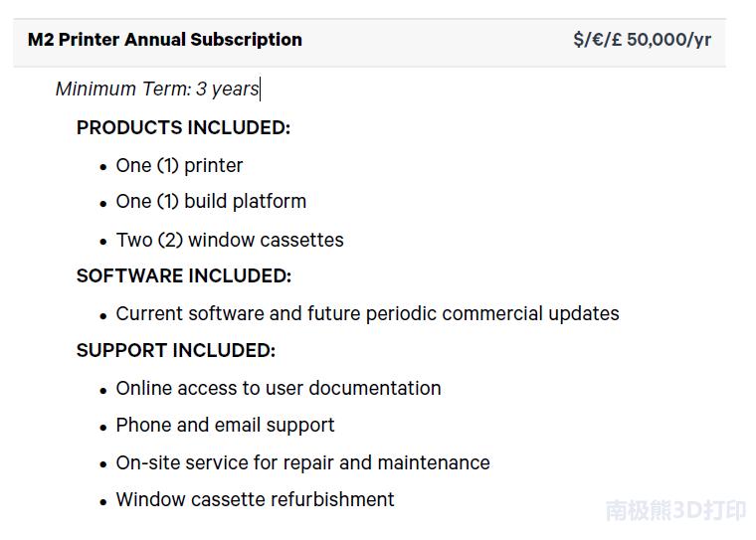Click the Current software and future updates line
756x540 pixels.
367,313
